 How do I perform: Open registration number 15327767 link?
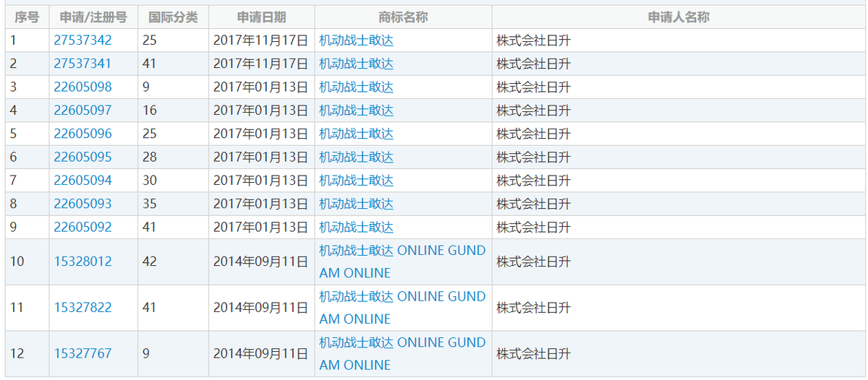[x=82, y=354]
